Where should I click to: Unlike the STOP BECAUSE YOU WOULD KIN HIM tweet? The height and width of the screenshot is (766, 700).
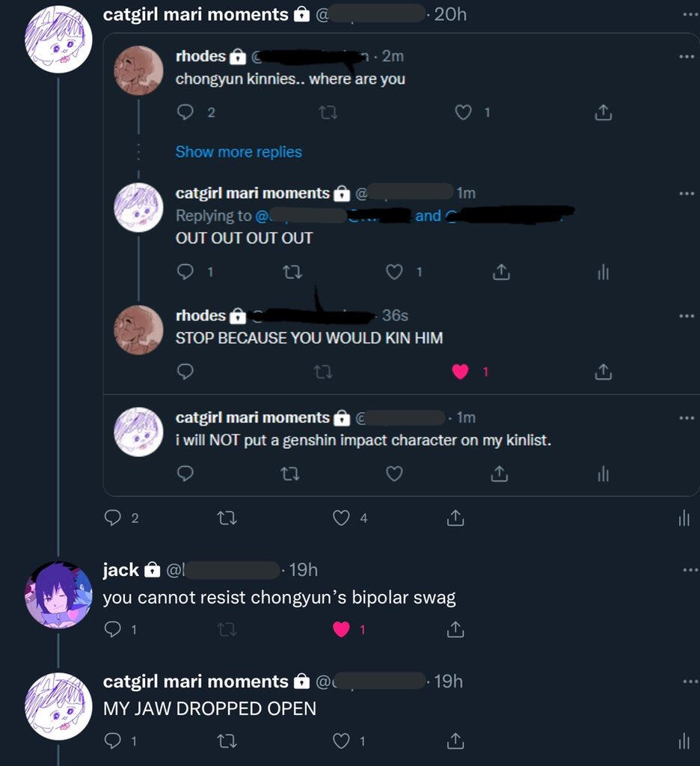click(460, 373)
